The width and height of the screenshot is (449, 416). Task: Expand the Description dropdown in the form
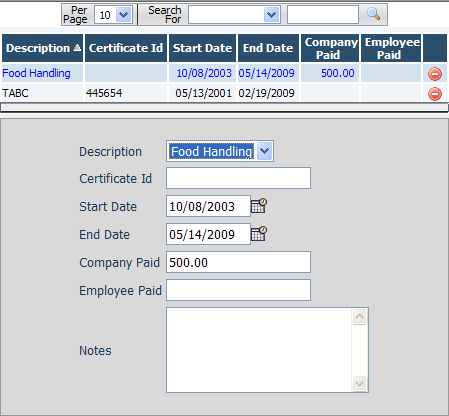tap(265, 151)
